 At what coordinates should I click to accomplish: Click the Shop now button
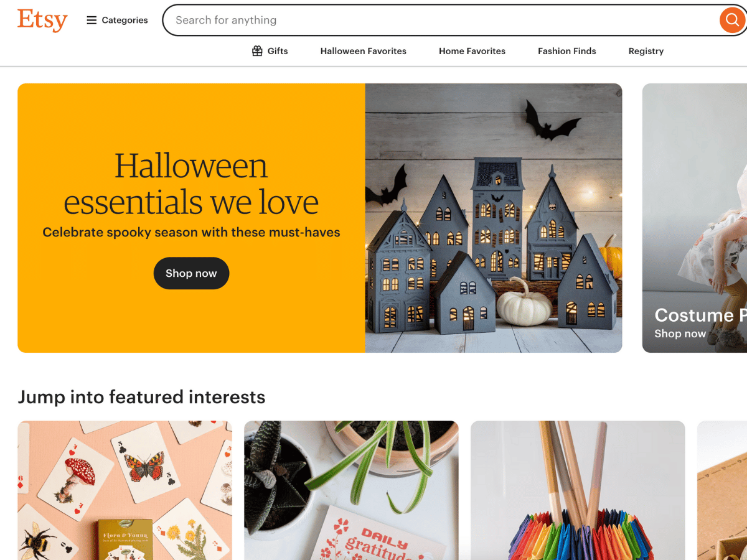coord(191,273)
